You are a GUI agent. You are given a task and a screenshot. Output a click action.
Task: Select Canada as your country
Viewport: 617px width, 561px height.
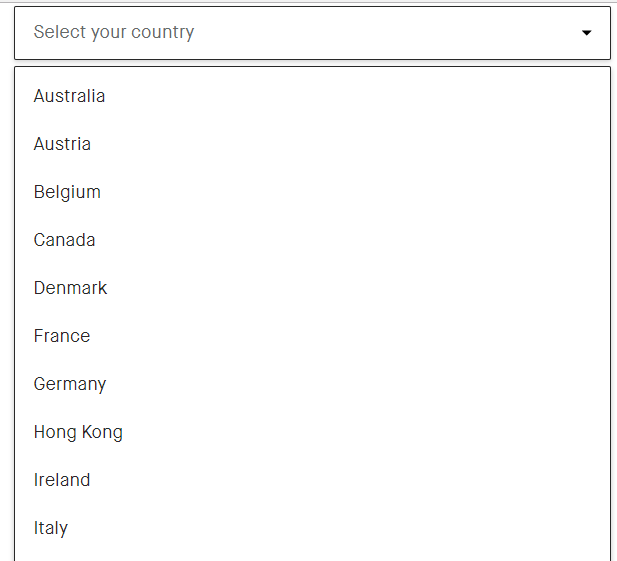65,240
